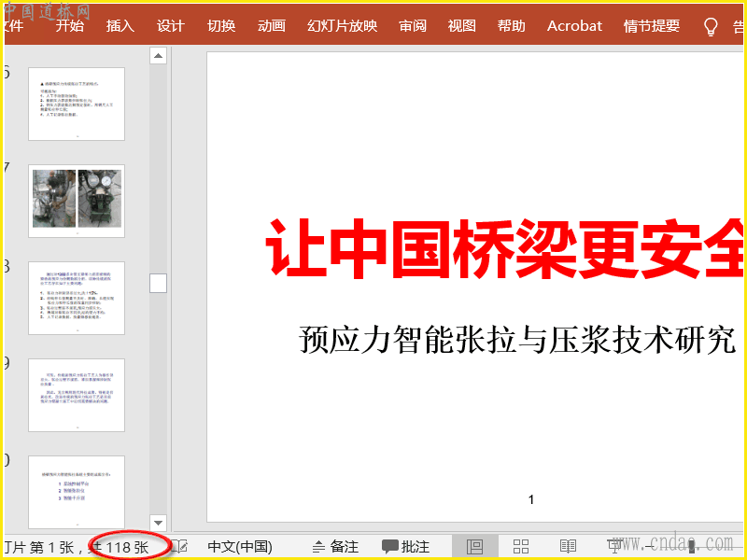Switch to Normal view icon
The image size is (747, 560).
[475, 547]
